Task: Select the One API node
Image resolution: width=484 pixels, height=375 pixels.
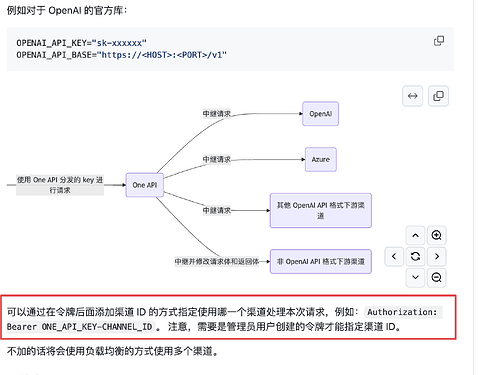Action: [x=145, y=185]
